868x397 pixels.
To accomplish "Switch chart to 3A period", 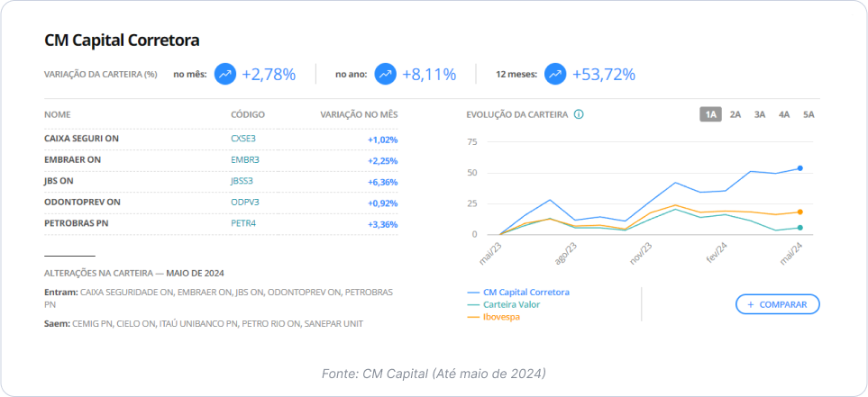I will 760,114.
